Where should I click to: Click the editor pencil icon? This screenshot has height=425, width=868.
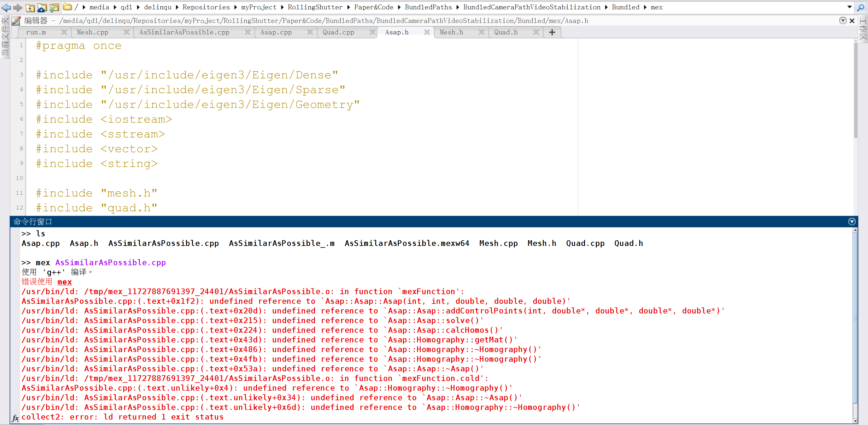16,21
